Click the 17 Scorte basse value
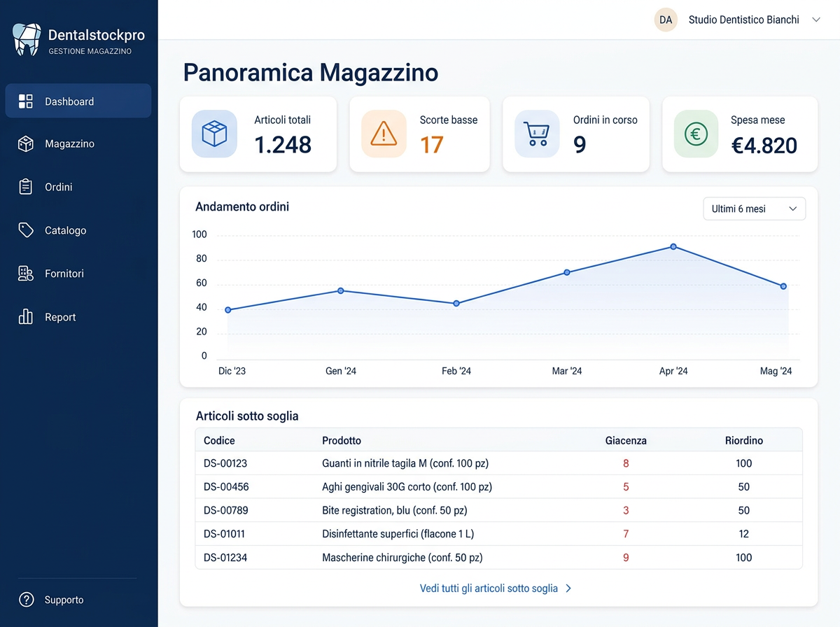Screen dimensions: 840x627 (432, 145)
